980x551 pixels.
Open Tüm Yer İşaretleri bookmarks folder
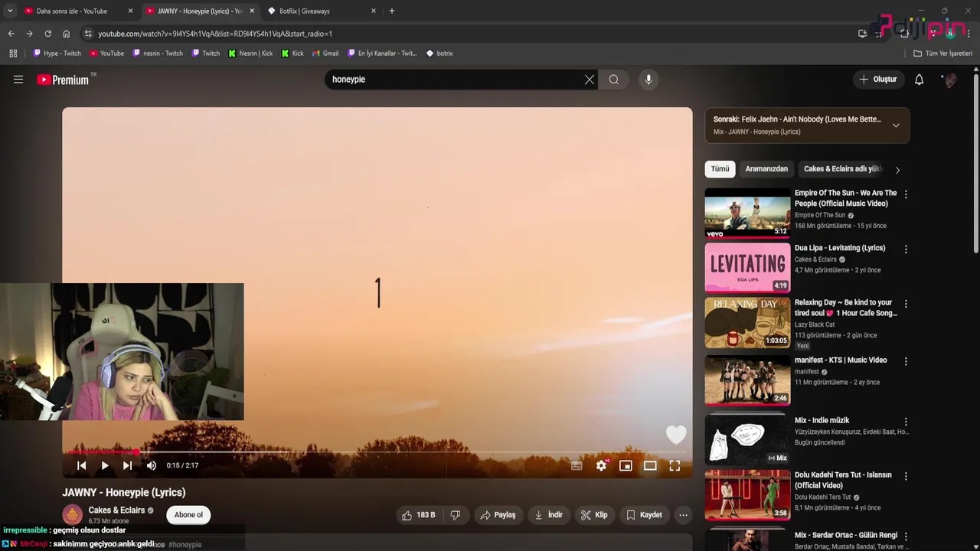click(x=942, y=54)
